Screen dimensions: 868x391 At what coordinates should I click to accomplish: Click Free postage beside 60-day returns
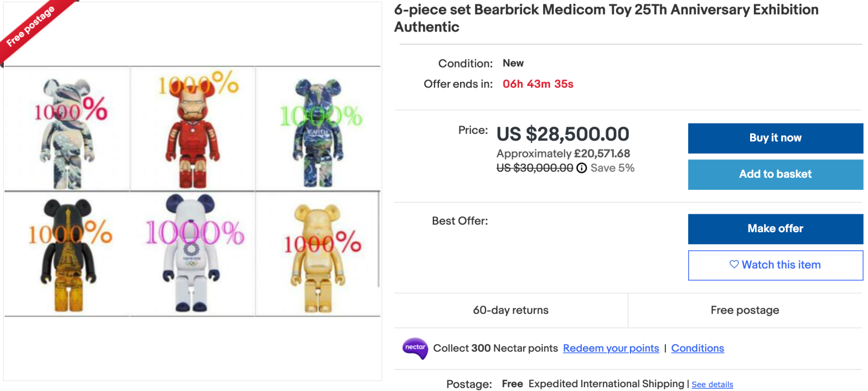(x=745, y=310)
